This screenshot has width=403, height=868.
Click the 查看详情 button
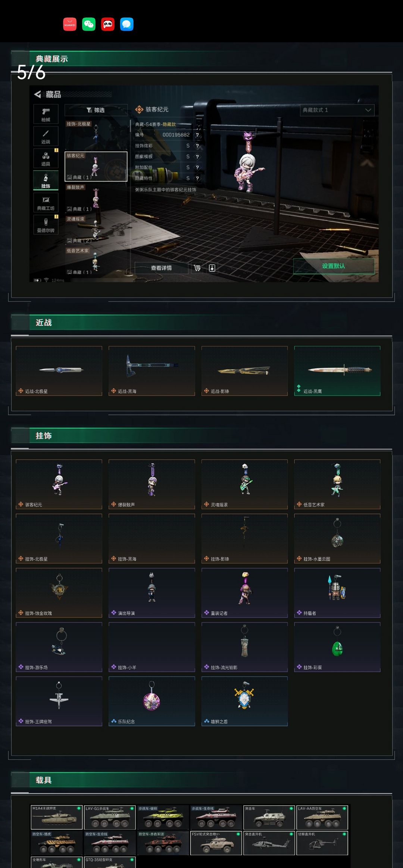(161, 268)
